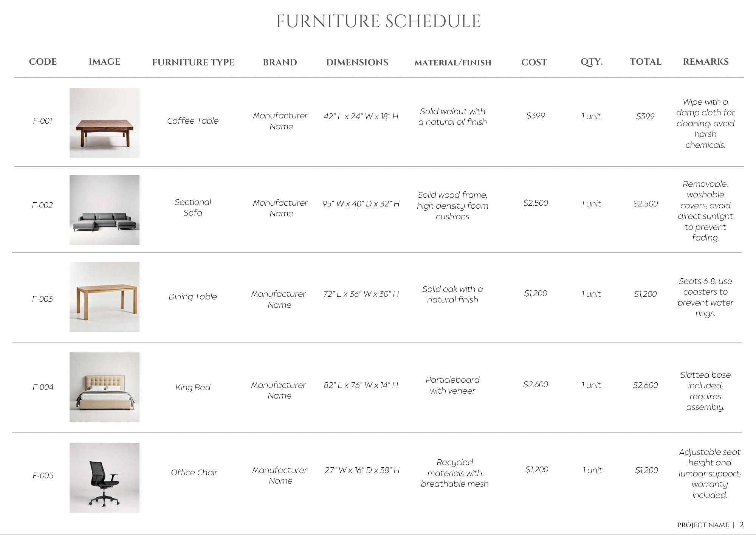Select the king bed product image
Image resolution: width=756 pixels, height=535 pixels.
click(x=104, y=387)
